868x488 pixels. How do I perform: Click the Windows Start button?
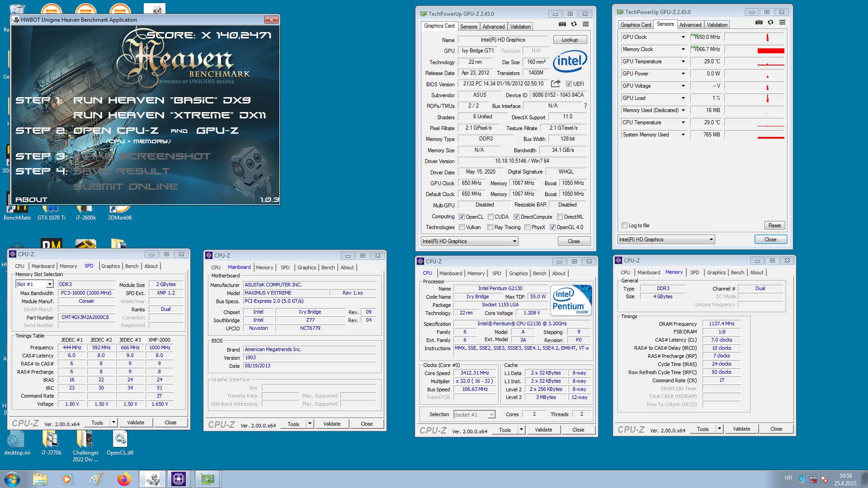click(x=12, y=479)
